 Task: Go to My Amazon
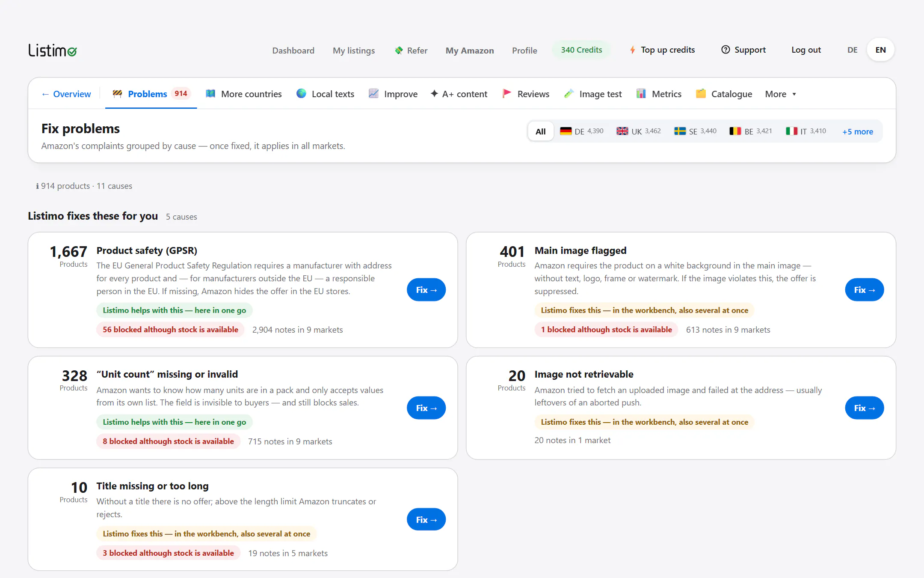(470, 51)
